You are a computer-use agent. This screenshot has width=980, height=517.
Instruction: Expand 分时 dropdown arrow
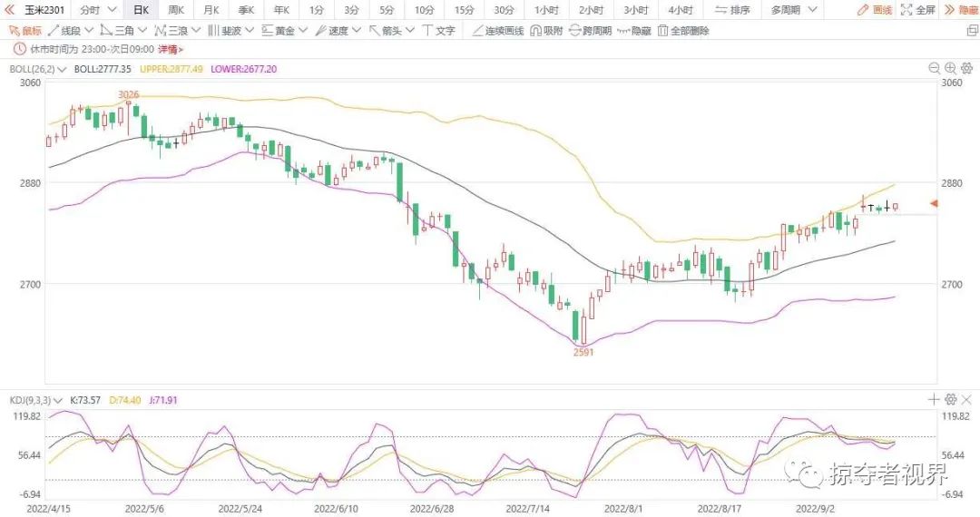point(112,10)
